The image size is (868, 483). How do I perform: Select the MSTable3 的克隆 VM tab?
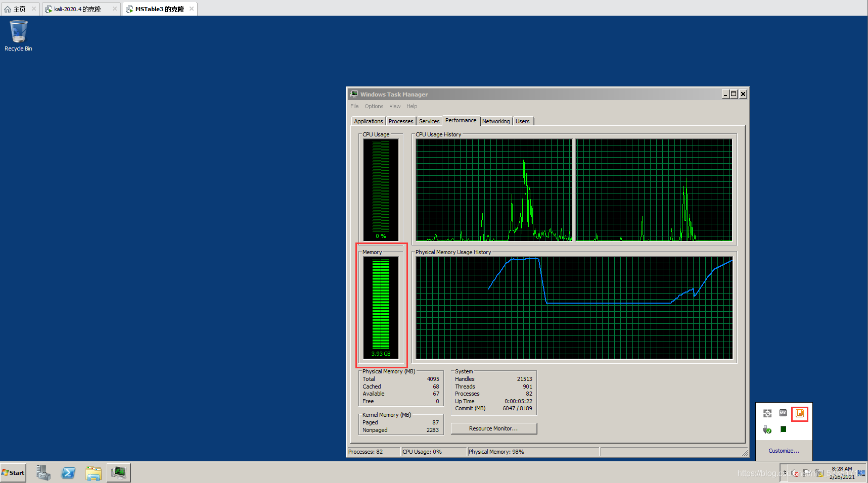159,9
